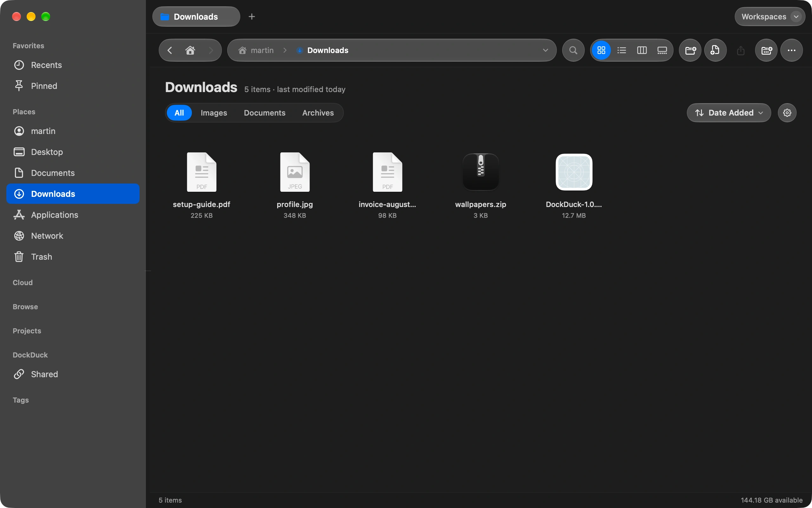
Task: Click martin in the path breadcrumb
Action: (x=256, y=50)
